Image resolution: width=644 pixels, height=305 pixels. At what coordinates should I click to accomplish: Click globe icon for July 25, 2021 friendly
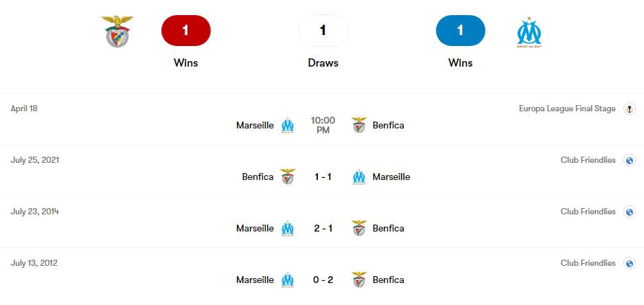coord(629,160)
